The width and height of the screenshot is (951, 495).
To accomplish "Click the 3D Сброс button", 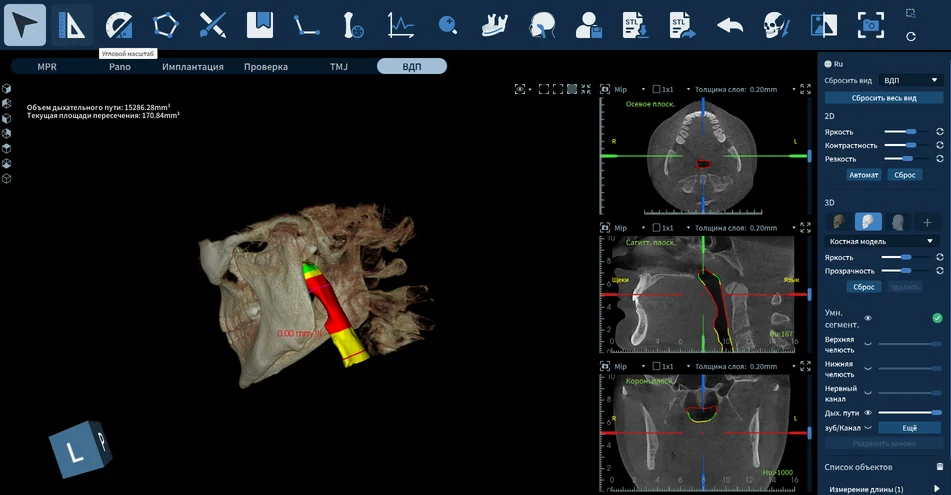I will 864,287.
